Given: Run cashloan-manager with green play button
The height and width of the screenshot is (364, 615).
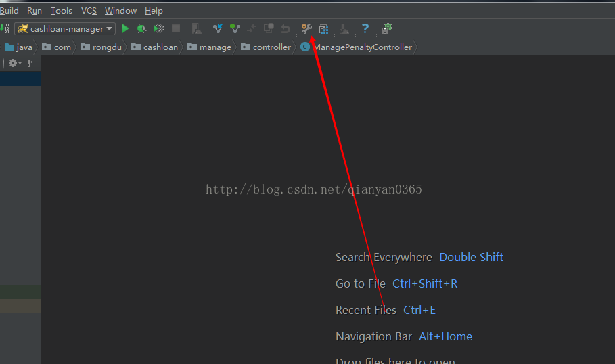Looking at the screenshot, I should pyautogui.click(x=125, y=28).
